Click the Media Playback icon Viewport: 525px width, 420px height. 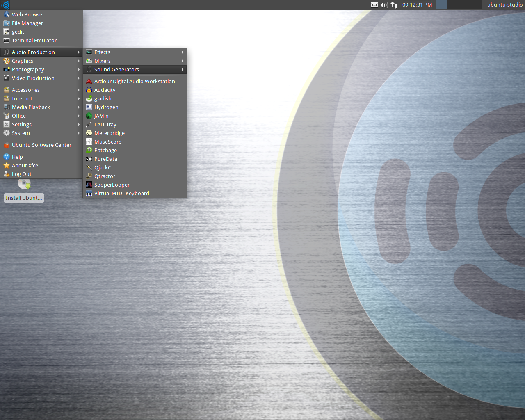(7, 107)
